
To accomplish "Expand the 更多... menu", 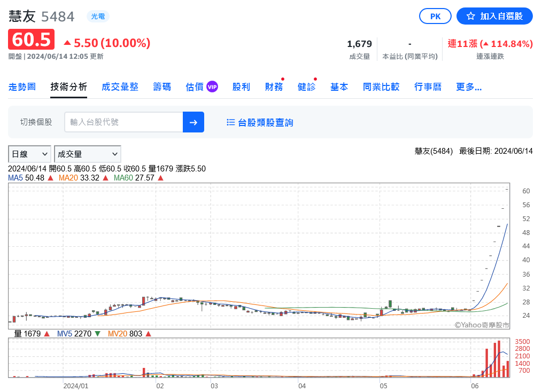I will [x=469, y=87].
